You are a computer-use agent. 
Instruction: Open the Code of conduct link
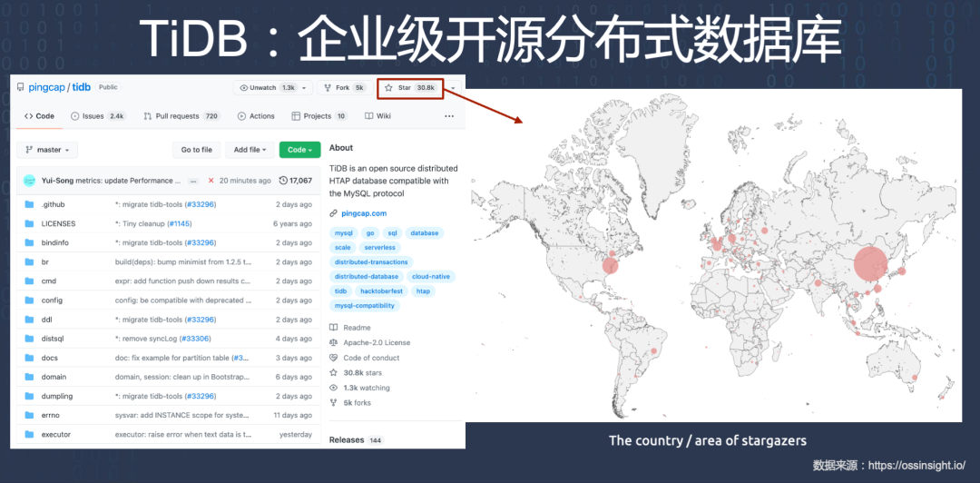[365, 358]
